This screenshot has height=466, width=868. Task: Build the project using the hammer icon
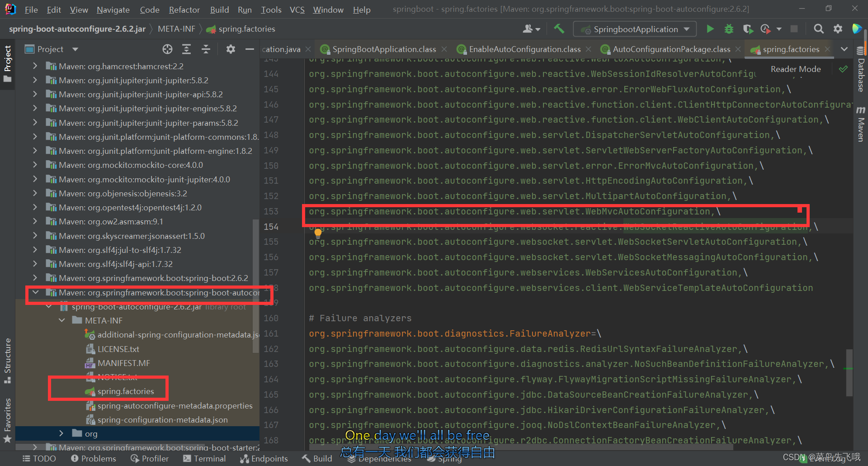click(x=559, y=29)
